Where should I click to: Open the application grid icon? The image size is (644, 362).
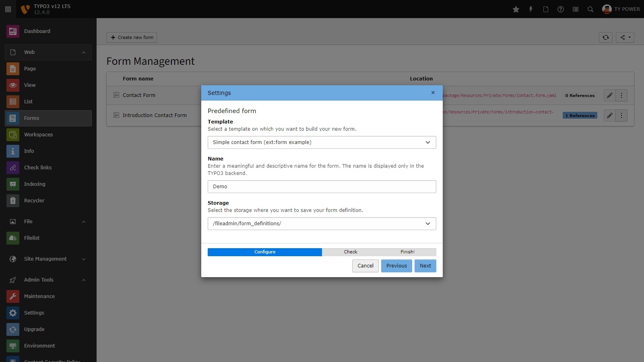click(x=8, y=9)
